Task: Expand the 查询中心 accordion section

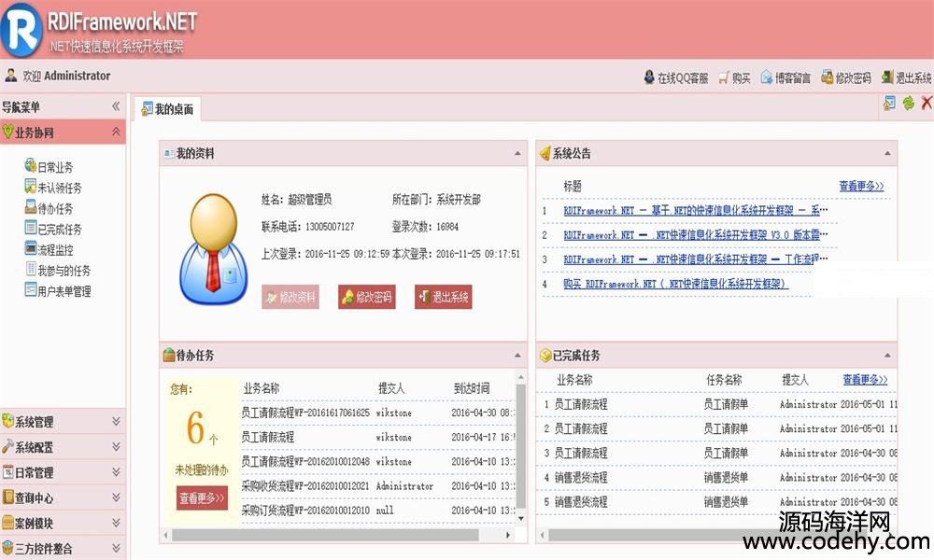Action: (116, 497)
